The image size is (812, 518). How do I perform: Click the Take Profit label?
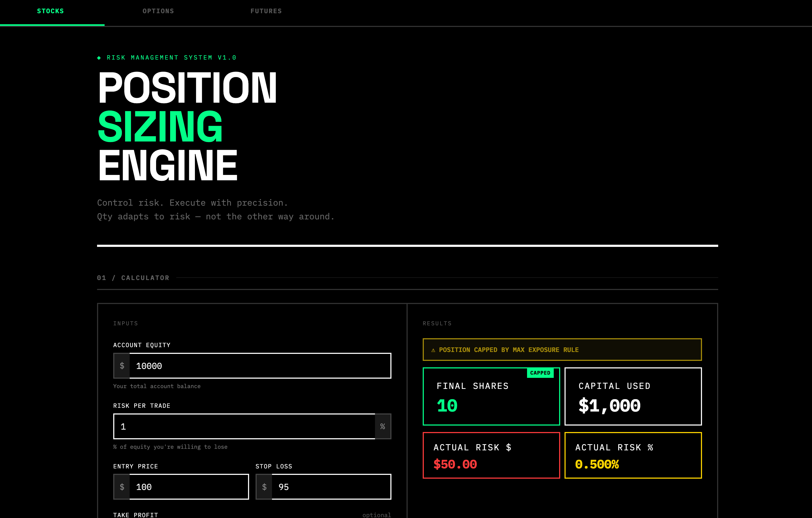136,514
